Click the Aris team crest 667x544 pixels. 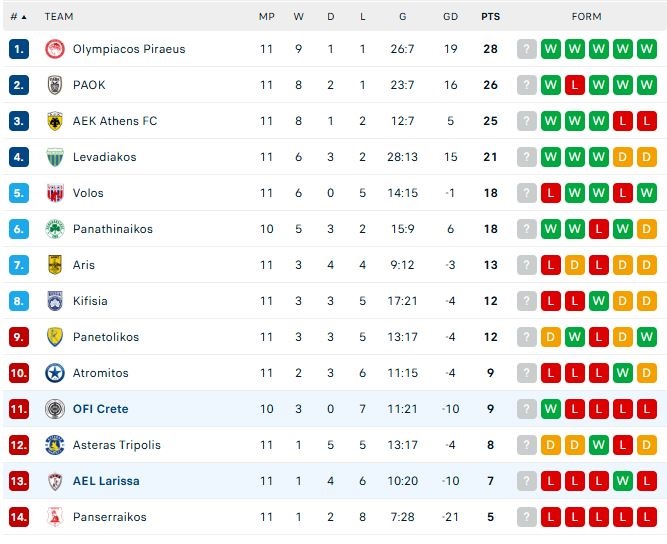click(x=55, y=265)
